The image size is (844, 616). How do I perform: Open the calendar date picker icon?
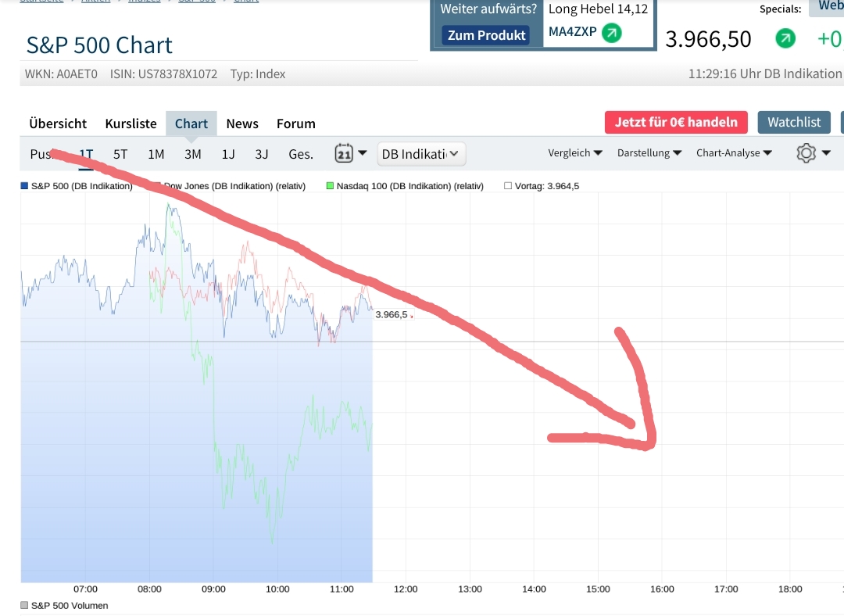345,153
